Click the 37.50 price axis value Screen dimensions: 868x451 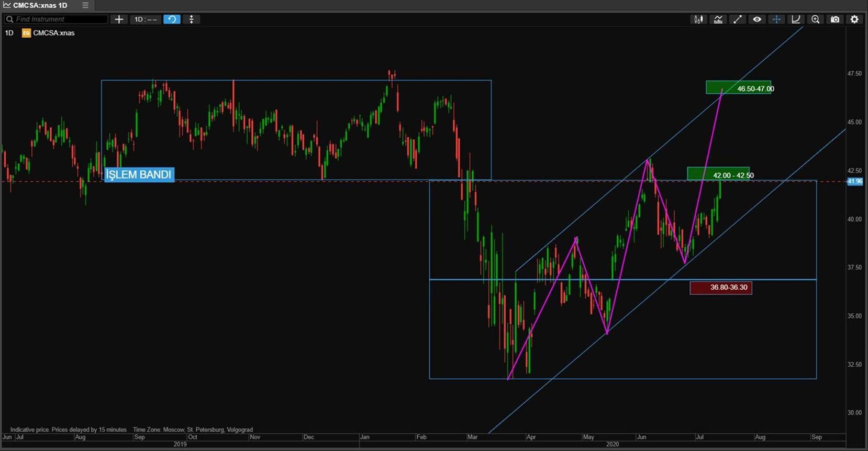[x=854, y=268]
